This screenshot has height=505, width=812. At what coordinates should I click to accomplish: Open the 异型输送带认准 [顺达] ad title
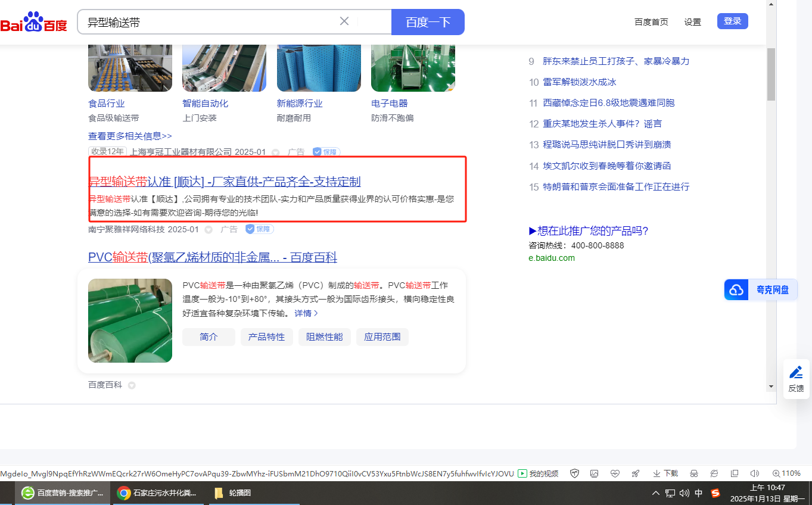[225, 182]
